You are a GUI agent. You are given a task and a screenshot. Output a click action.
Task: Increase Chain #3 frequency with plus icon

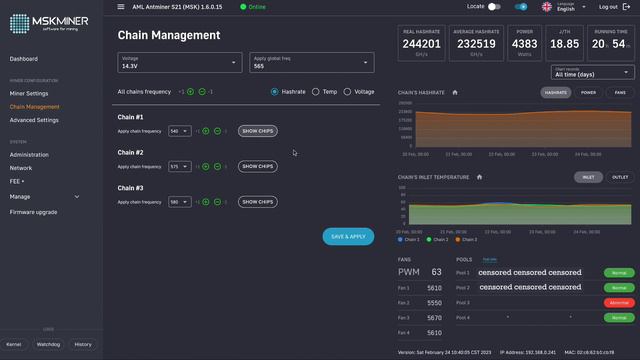[x=206, y=202]
